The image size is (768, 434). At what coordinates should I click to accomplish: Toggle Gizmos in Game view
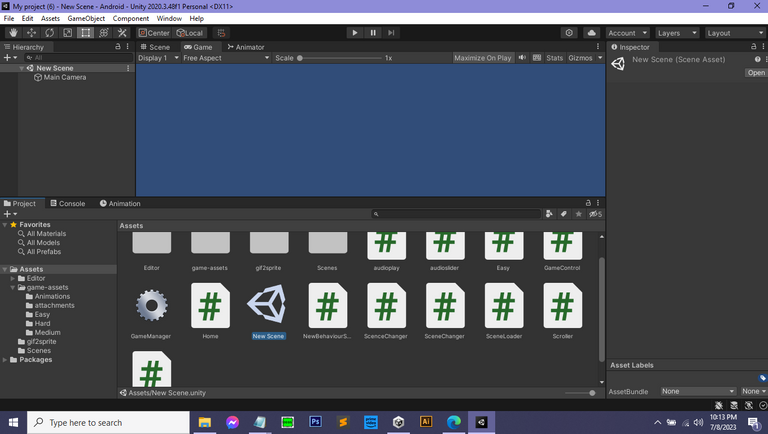click(580, 58)
